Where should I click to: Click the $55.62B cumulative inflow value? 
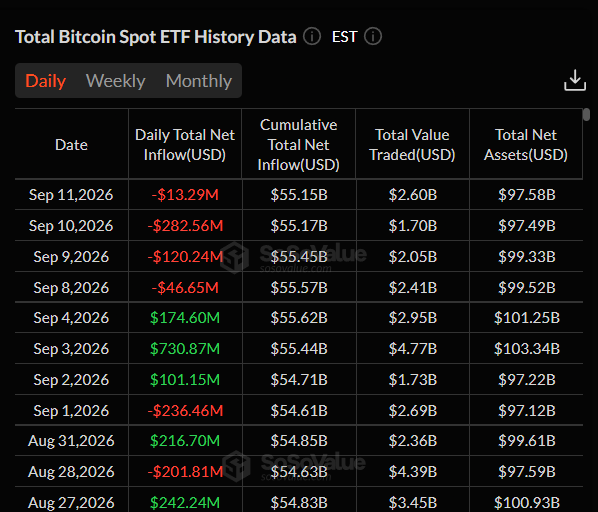(x=299, y=318)
